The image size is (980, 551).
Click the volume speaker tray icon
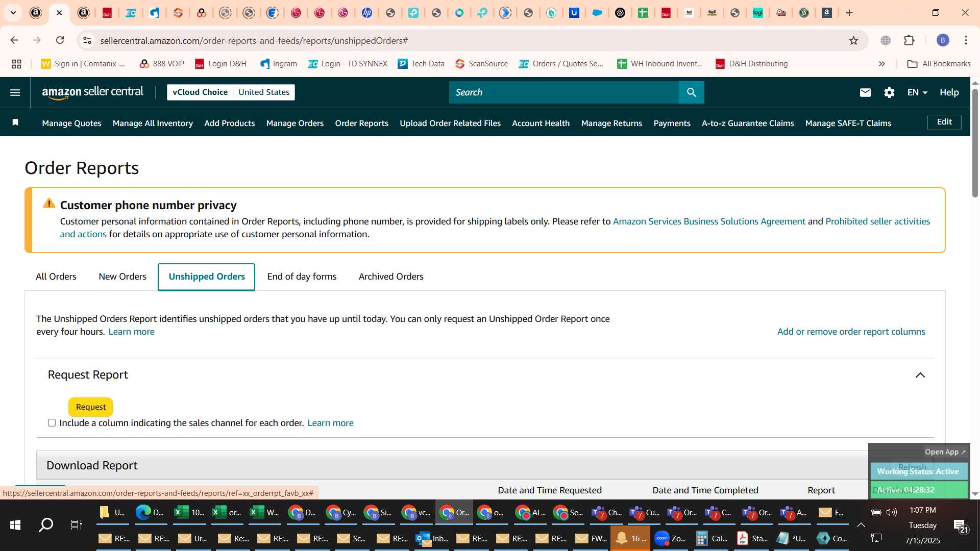click(892, 512)
